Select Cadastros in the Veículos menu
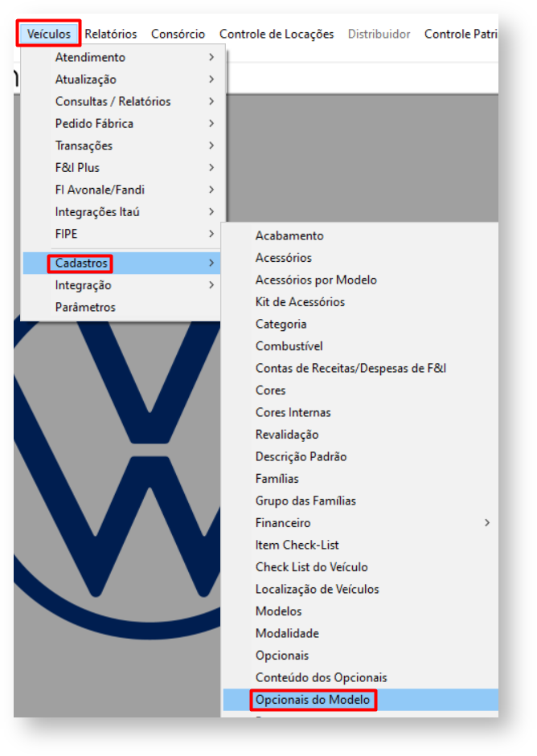The image size is (537, 756). pyautogui.click(x=121, y=264)
